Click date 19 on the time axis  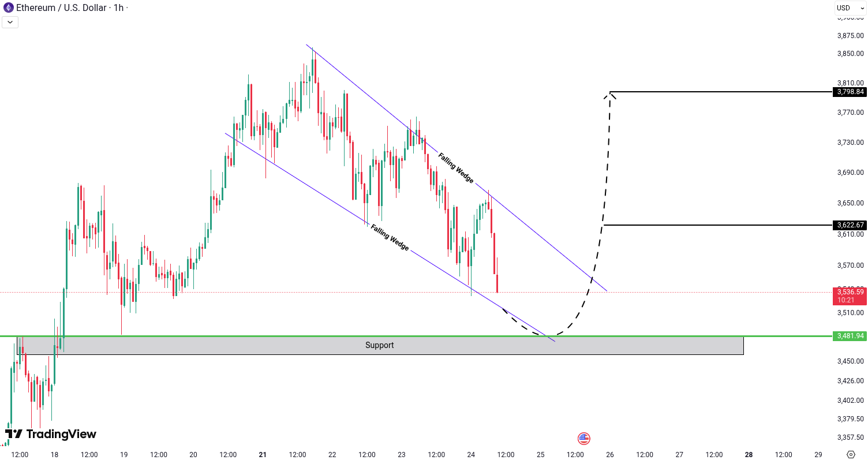point(124,455)
